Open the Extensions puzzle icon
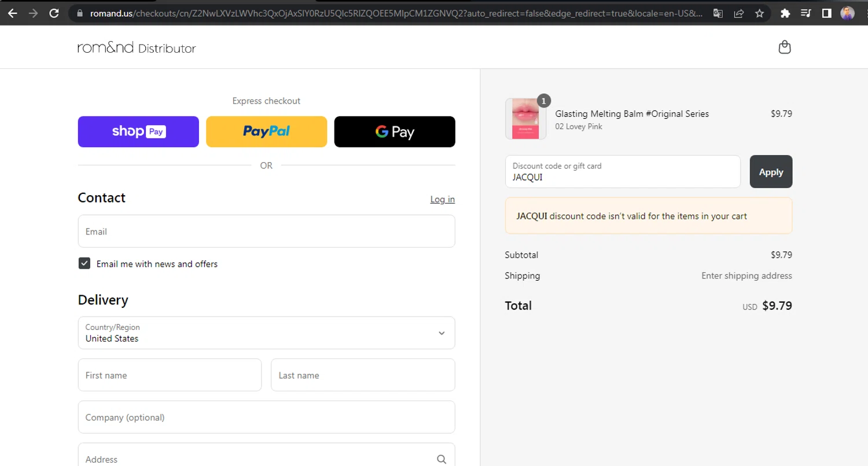The image size is (868, 466). coord(785,13)
